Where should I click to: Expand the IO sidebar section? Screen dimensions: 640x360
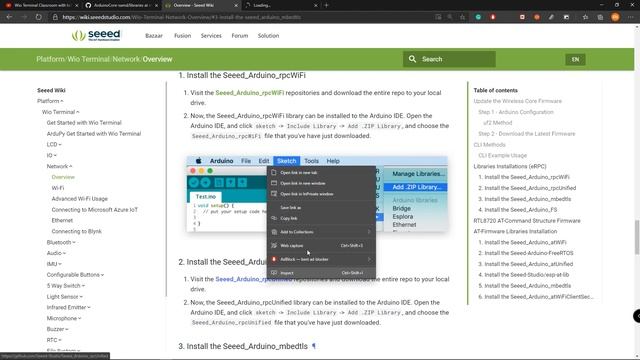coord(51,155)
